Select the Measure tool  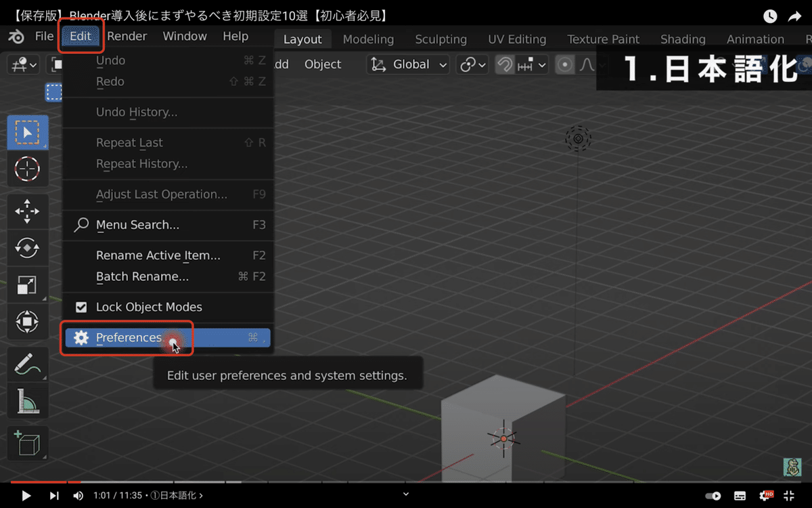[28, 401]
